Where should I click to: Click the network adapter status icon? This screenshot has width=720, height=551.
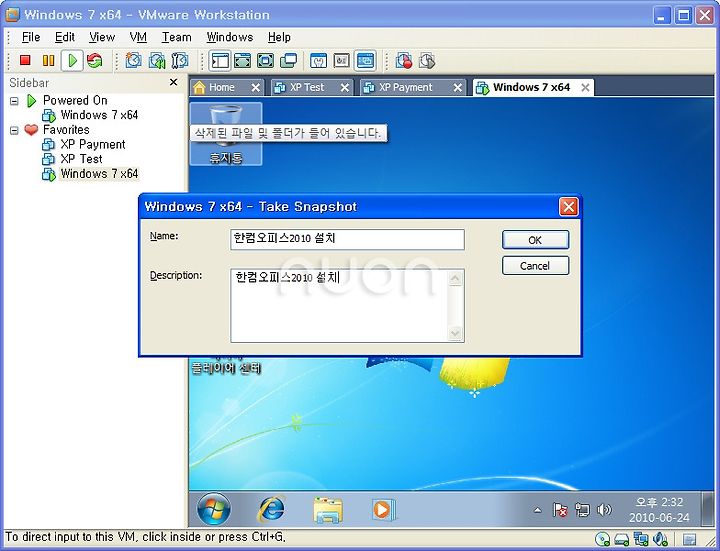(641, 539)
